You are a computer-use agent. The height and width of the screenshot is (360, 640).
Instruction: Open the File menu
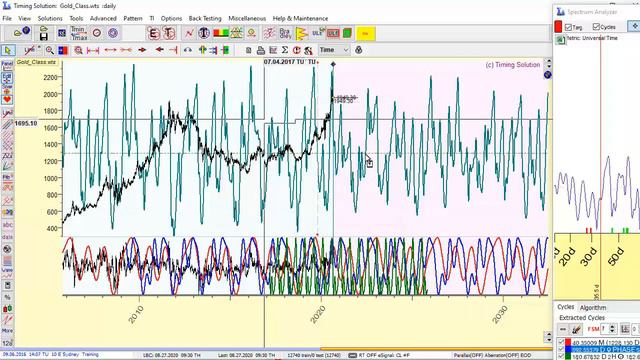7,18
